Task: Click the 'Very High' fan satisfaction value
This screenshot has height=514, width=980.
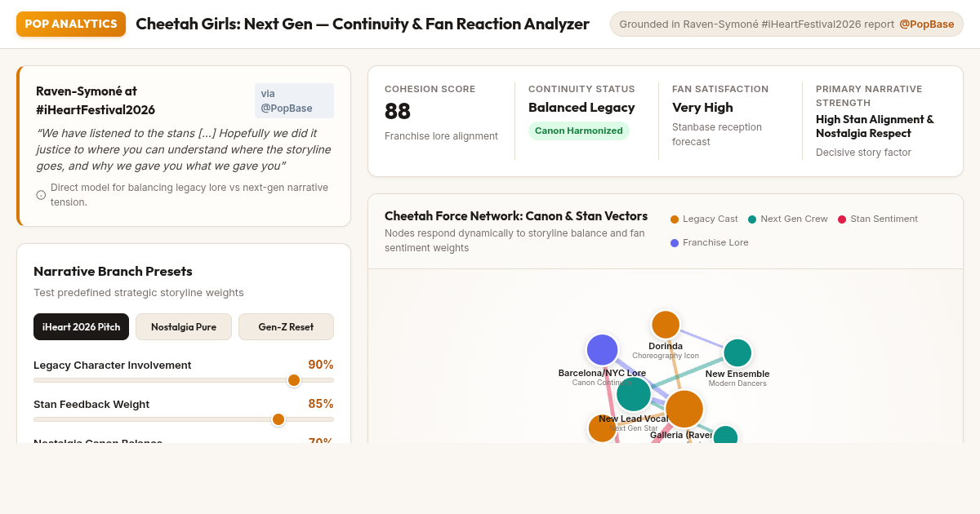Action: tap(702, 108)
